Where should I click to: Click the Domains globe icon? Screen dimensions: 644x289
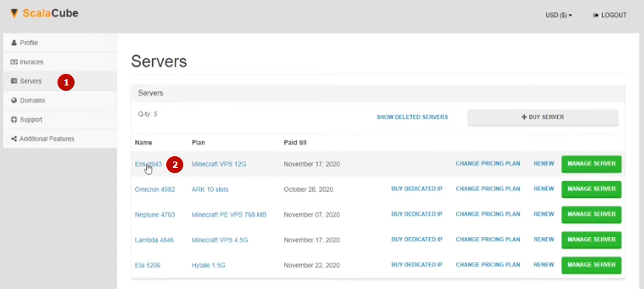click(14, 100)
